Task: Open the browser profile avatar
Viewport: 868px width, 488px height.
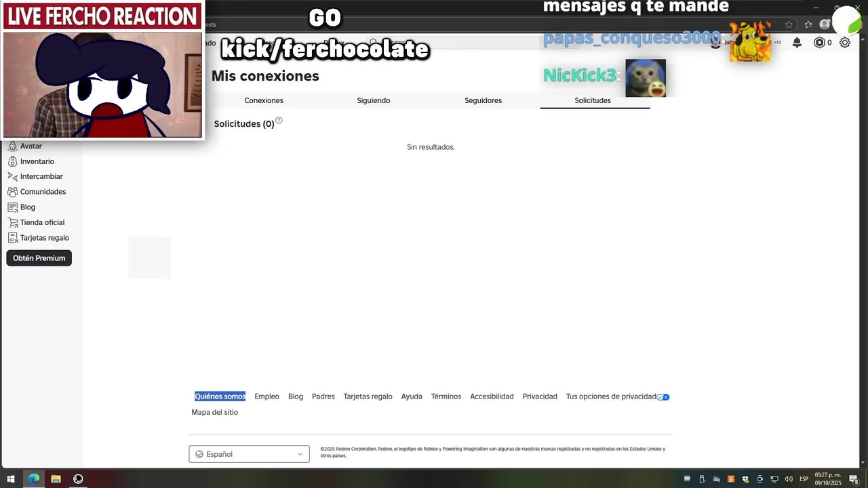Action: [x=825, y=24]
